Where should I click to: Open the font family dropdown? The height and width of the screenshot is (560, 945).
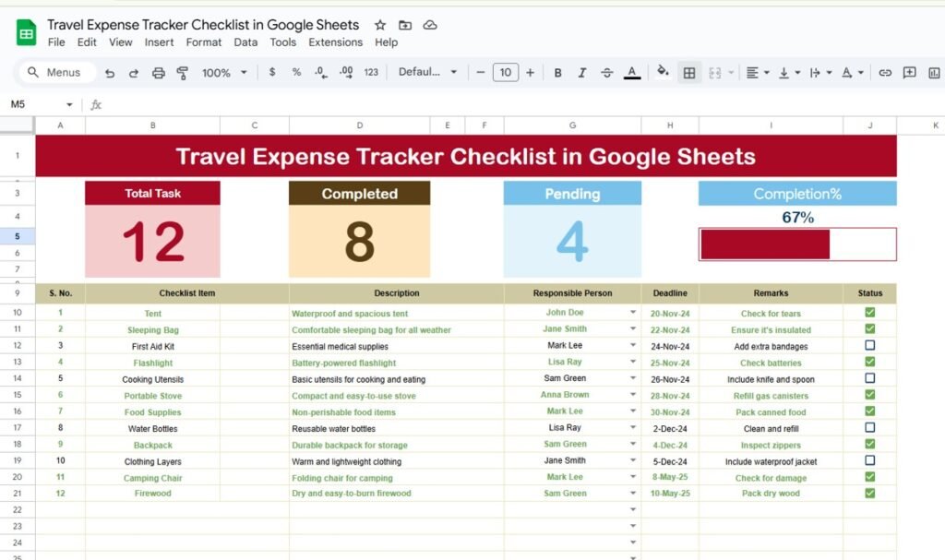tap(427, 72)
